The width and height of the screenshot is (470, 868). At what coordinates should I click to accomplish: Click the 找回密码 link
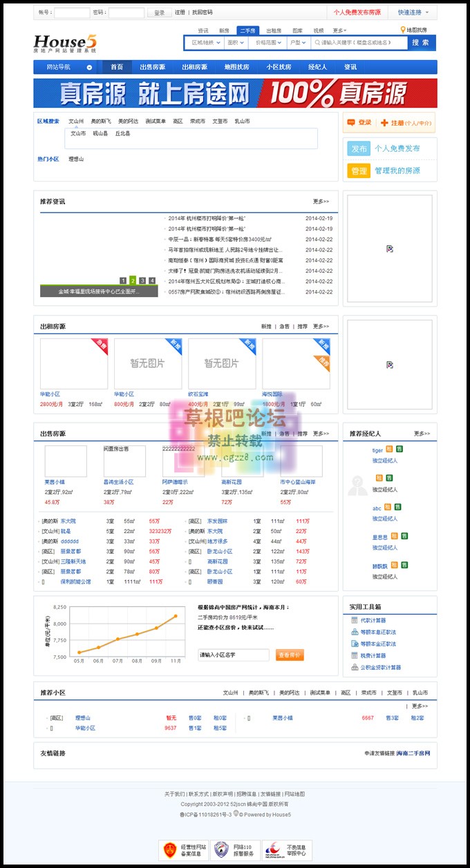pyautogui.click(x=203, y=12)
